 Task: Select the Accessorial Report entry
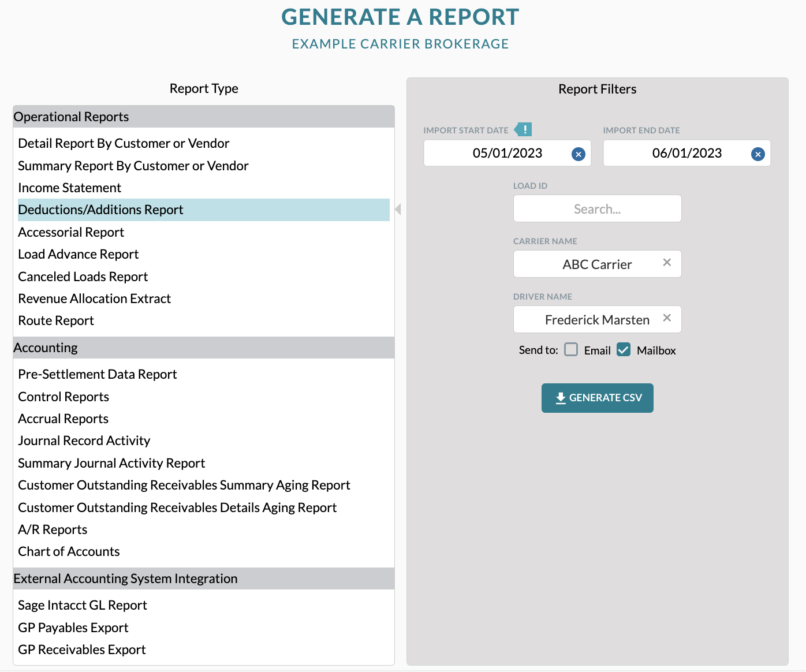(71, 232)
